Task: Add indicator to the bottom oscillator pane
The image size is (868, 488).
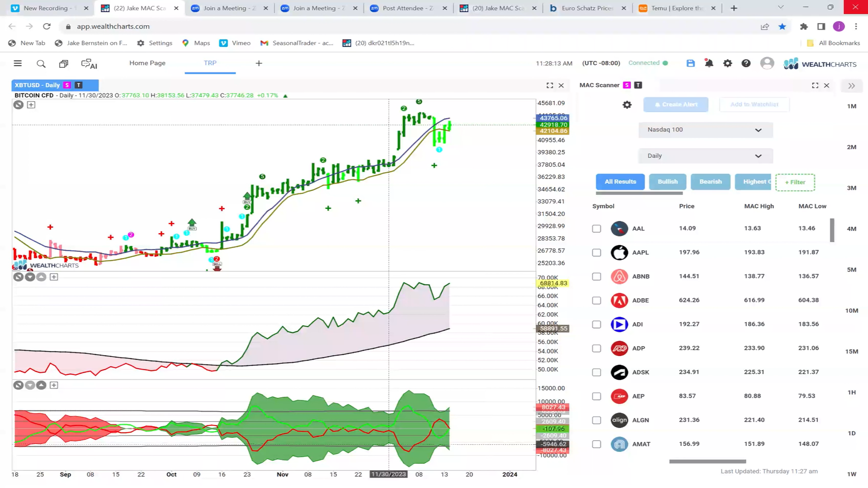Action: click(54, 385)
